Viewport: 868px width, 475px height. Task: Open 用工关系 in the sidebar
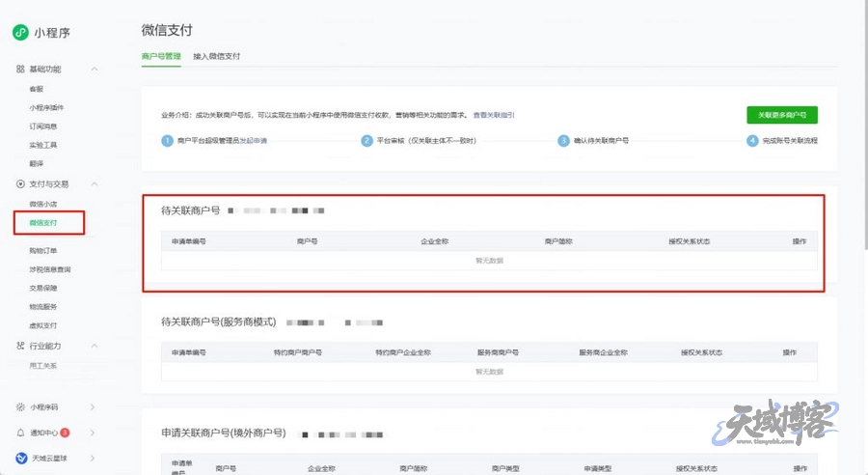click(x=43, y=366)
